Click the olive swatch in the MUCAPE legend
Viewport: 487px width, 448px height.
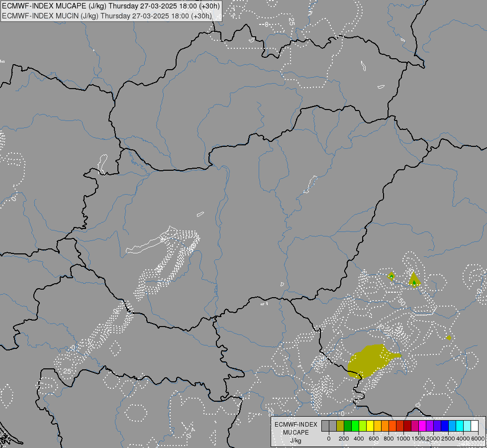340,426
